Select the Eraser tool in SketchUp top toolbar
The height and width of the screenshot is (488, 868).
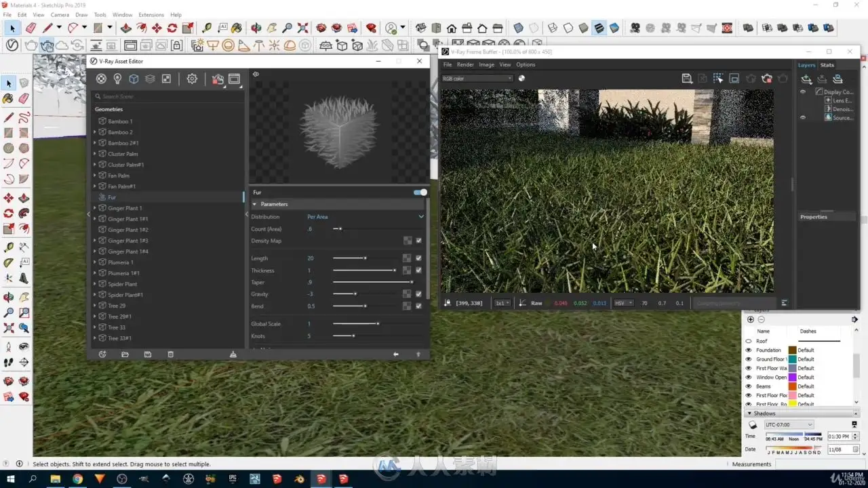(31, 28)
